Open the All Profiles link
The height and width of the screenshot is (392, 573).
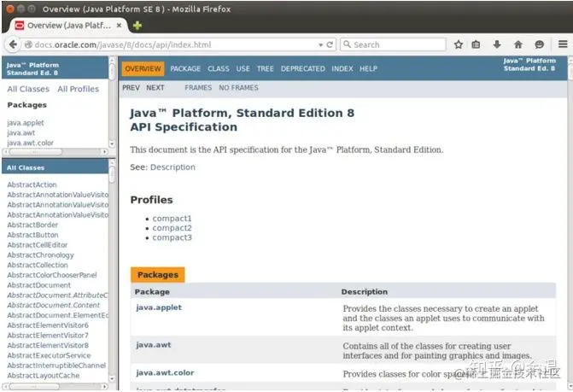pyautogui.click(x=79, y=89)
